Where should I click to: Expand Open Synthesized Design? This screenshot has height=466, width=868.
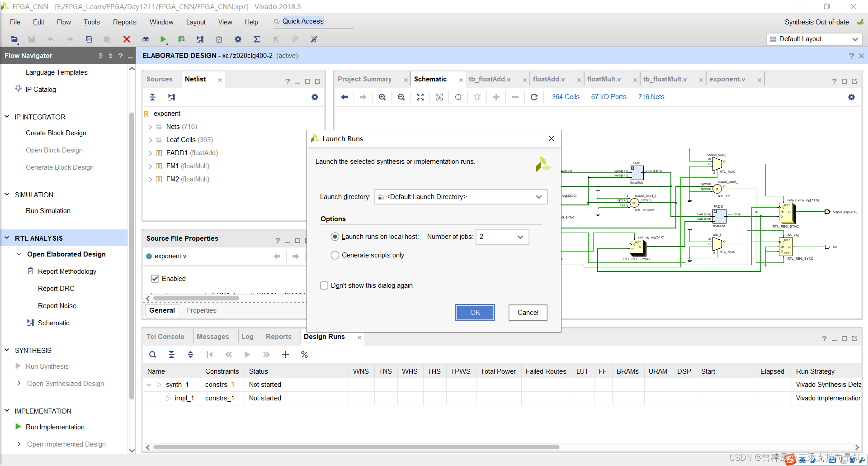(19, 384)
